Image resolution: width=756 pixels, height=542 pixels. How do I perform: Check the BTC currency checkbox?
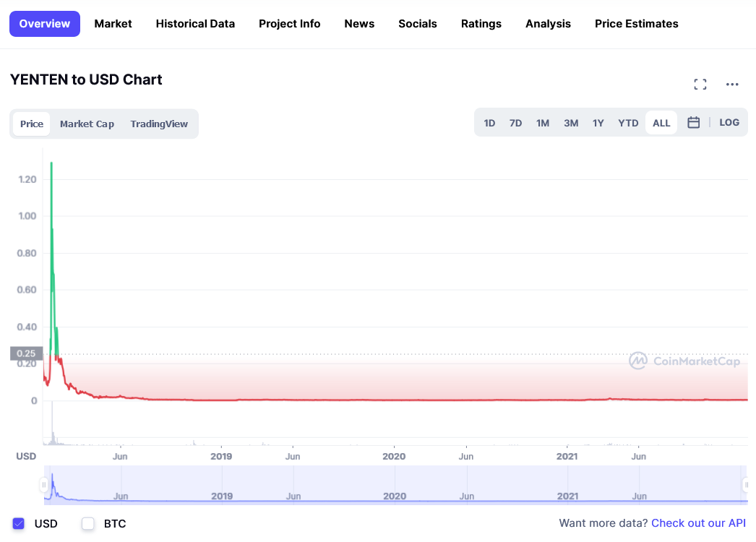click(x=88, y=523)
